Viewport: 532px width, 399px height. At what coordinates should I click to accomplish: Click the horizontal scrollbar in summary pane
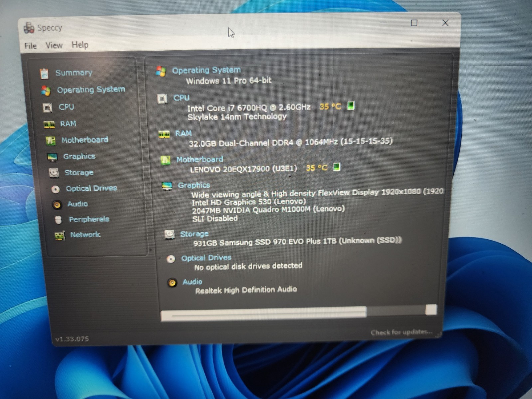[264, 313]
